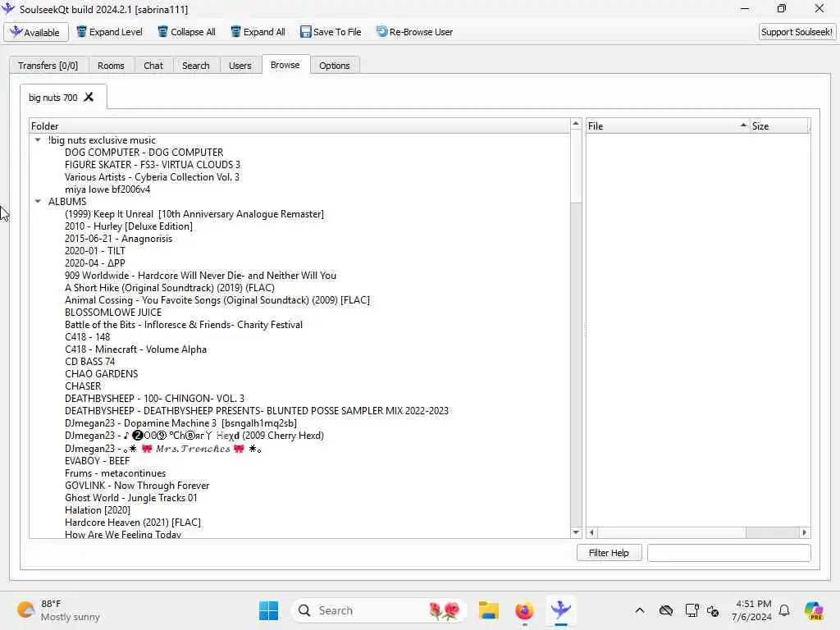Select DOG COMPUTER - DOG COMPUTER folder
Image resolution: width=840 pixels, height=630 pixels.
click(144, 152)
